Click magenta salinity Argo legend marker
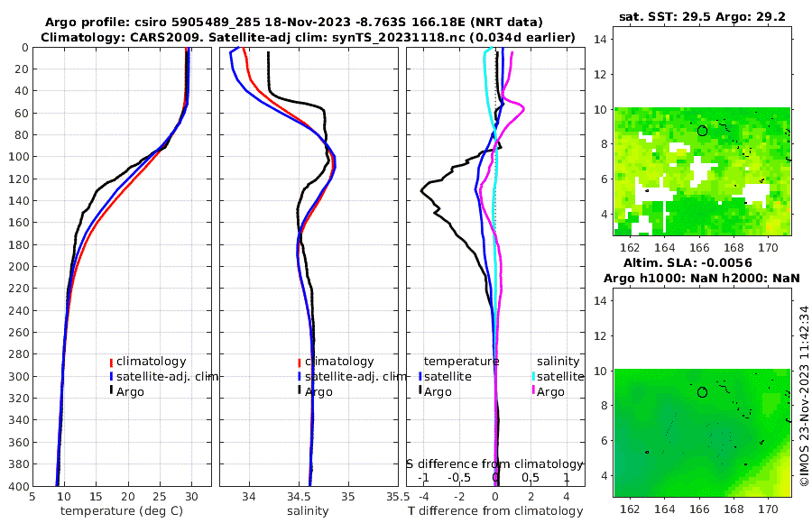This screenshot has width=812, height=523. click(533, 390)
